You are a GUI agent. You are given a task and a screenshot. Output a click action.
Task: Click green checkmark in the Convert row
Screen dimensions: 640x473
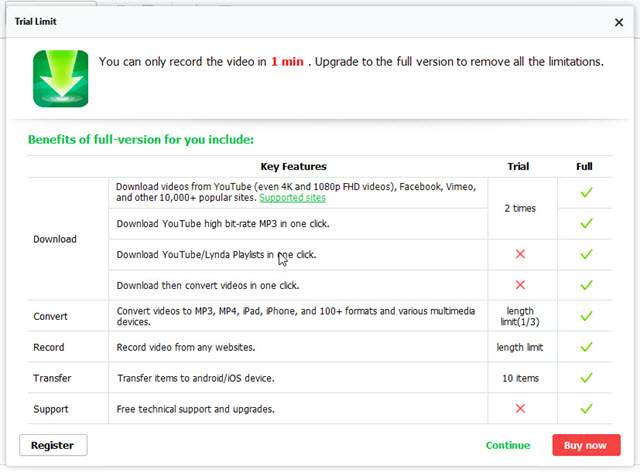tap(586, 316)
